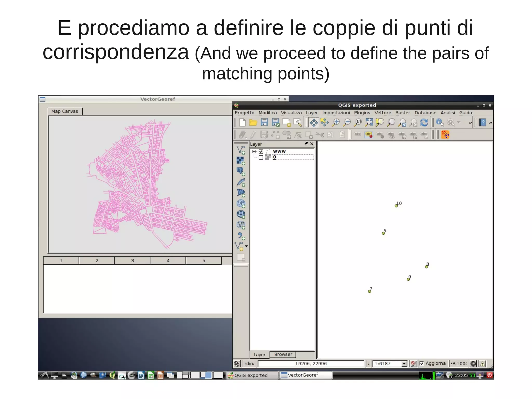Click the messages warning icon in status bar
The height and width of the screenshot is (399, 532).
pyautogui.click(x=482, y=364)
